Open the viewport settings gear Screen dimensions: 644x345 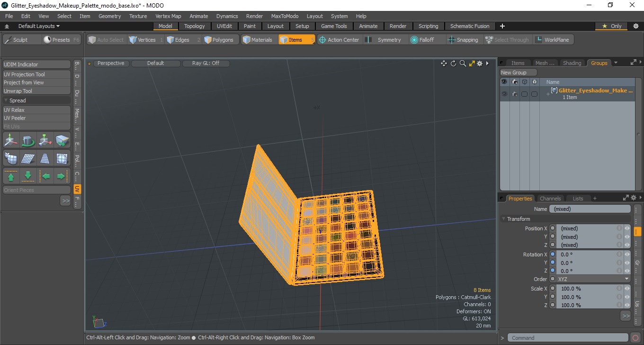pyautogui.click(x=480, y=64)
